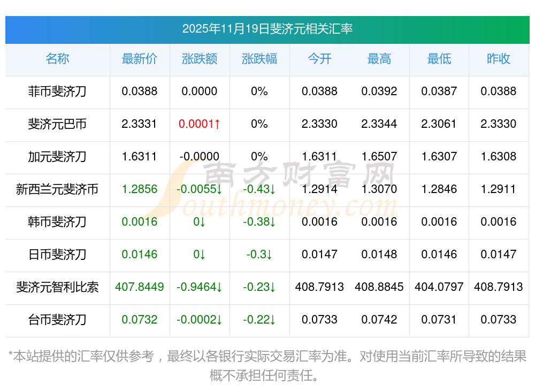Click the red 0.0001↑ change value
The height and width of the screenshot is (392, 535).
pyautogui.click(x=199, y=124)
